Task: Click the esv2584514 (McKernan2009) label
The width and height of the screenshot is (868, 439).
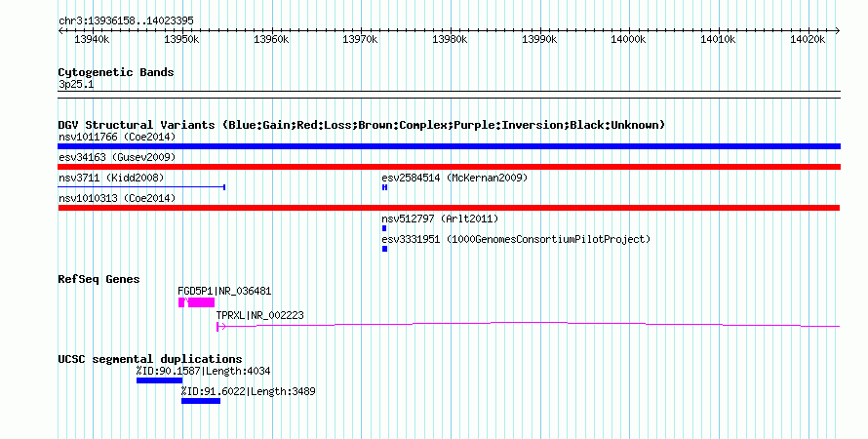Action: click(x=454, y=178)
